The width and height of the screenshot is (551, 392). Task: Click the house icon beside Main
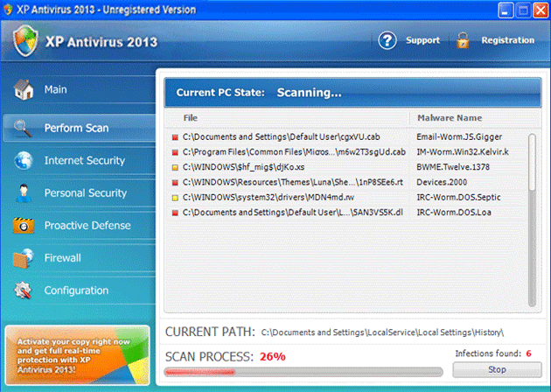(x=24, y=90)
